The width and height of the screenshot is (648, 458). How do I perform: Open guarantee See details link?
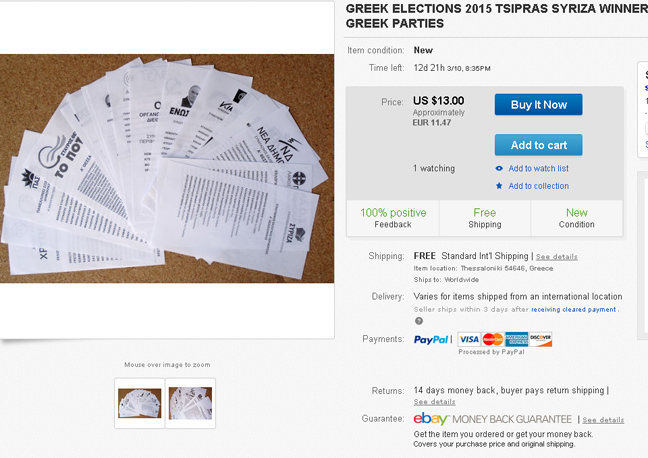603,420
